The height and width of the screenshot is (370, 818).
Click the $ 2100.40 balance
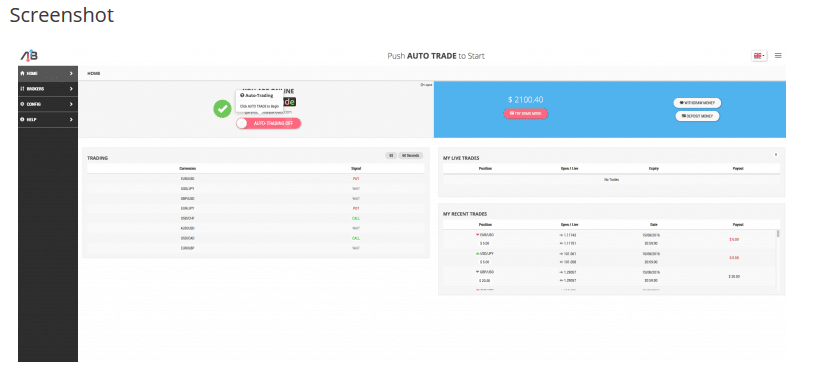[x=525, y=99]
